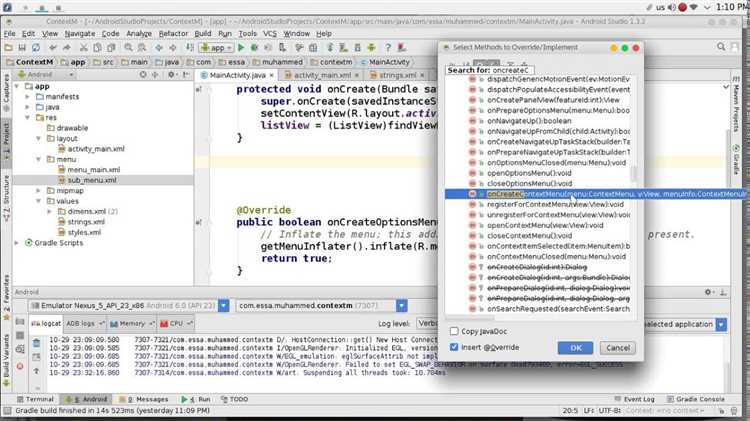Click Cancel in the override dialog
Screen dimensions: 750x421
click(618, 348)
